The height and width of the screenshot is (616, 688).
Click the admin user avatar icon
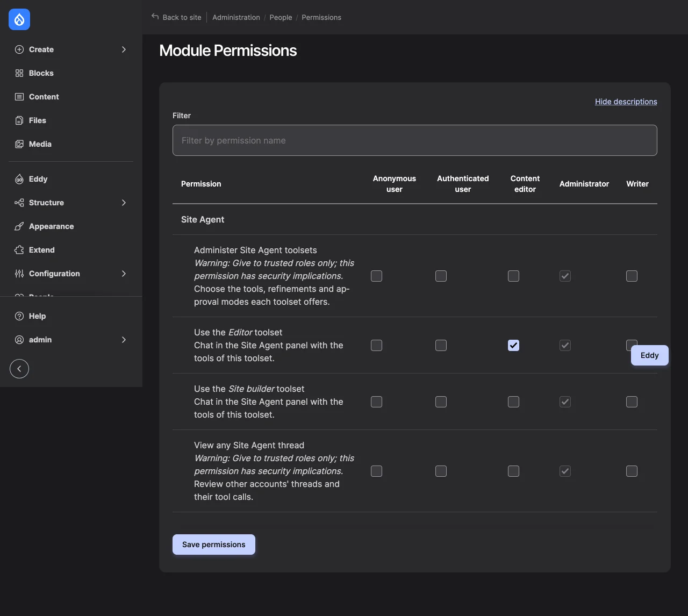pyautogui.click(x=19, y=340)
